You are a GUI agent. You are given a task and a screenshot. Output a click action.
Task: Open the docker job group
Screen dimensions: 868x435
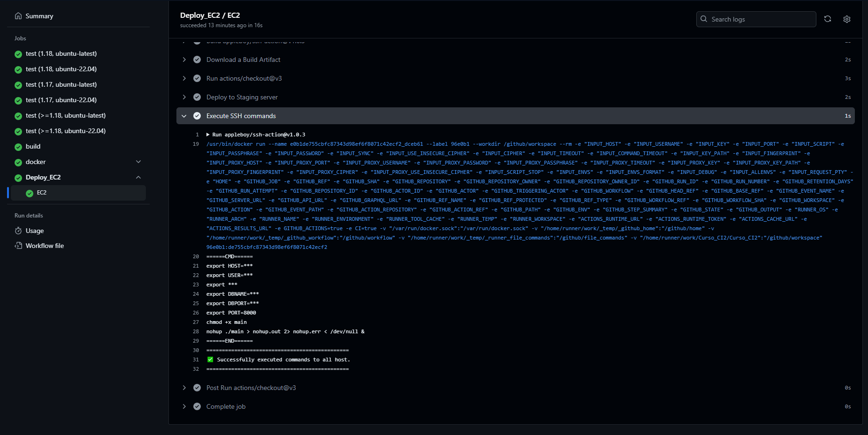coord(36,162)
